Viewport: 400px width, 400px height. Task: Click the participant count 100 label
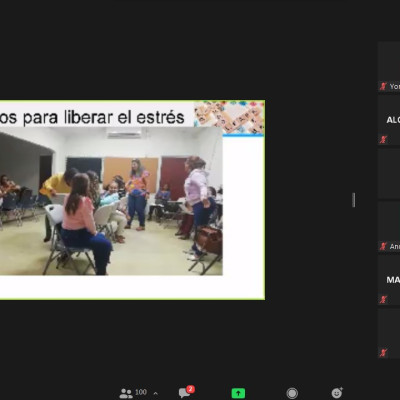point(141,392)
